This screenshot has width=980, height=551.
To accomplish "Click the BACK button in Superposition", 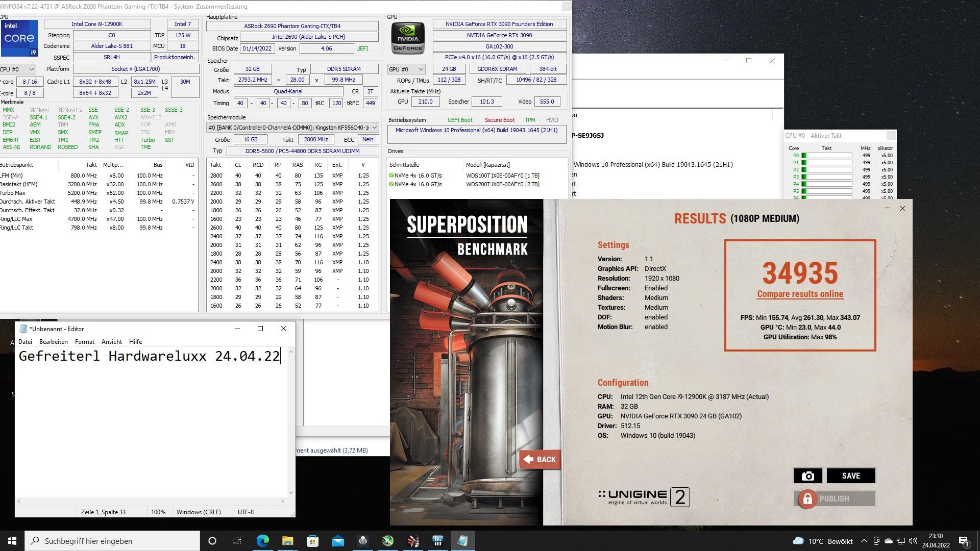I will click(540, 459).
